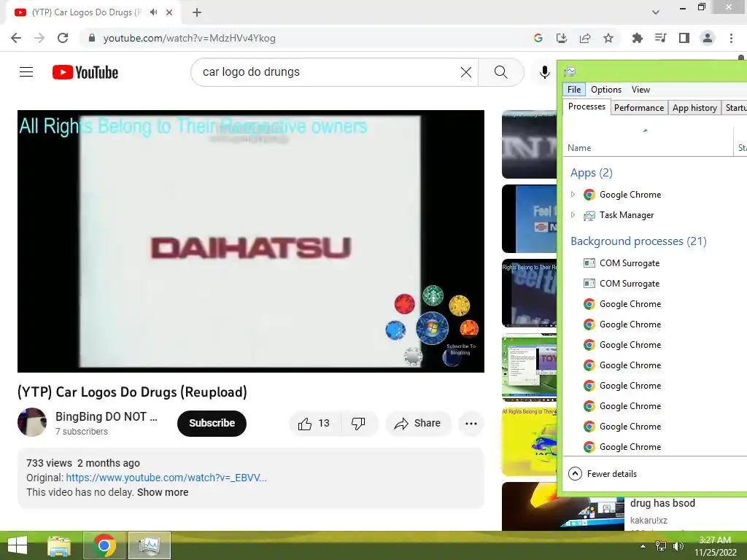Open the View menu in Task Manager
The width and height of the screenshot is (747, 560).
640,90
